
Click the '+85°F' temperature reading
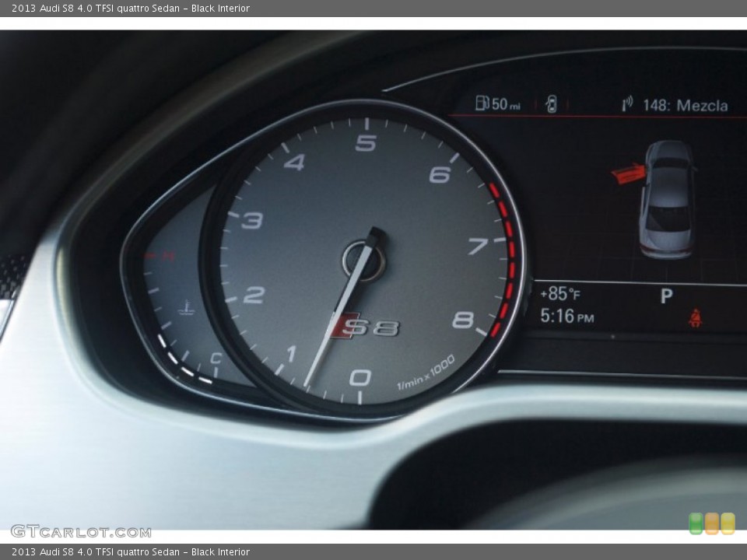(559, 294)
